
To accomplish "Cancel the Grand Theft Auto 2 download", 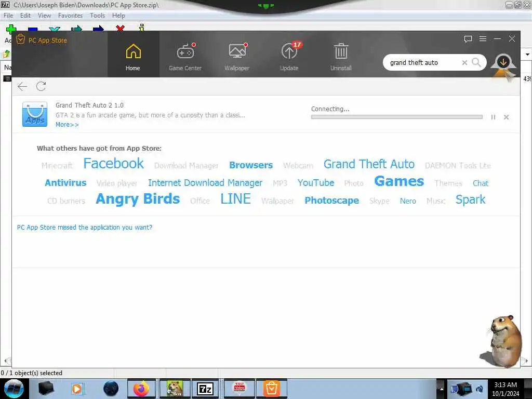I will click(506, 117).
